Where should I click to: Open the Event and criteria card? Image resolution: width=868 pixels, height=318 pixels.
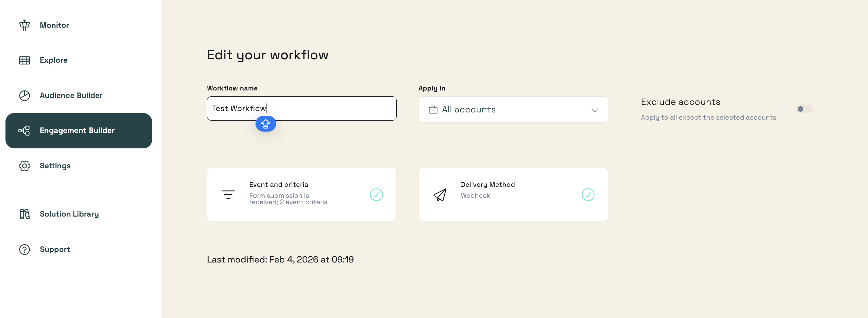coord(302,195)
